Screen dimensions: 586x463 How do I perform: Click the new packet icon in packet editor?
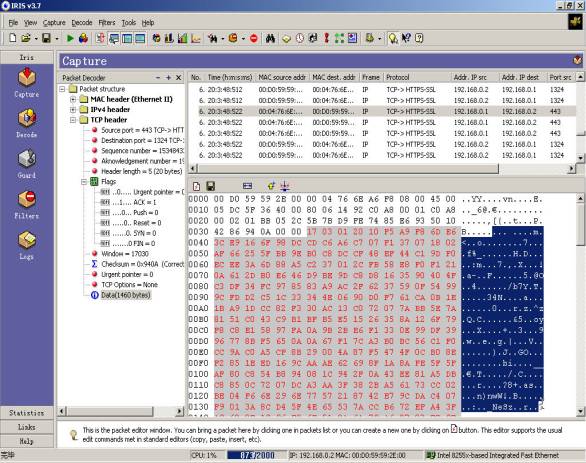pyautogui.click(x=197, y=186)
